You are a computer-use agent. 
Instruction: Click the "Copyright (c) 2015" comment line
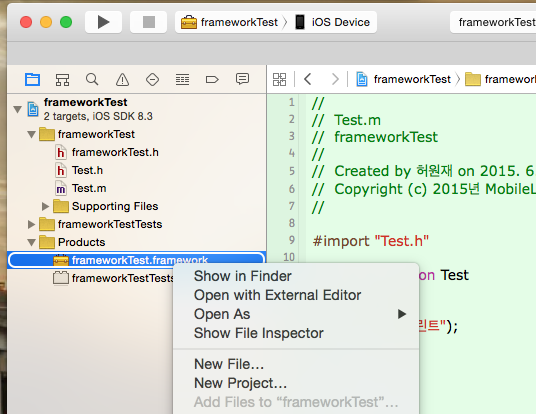[423, 189]
